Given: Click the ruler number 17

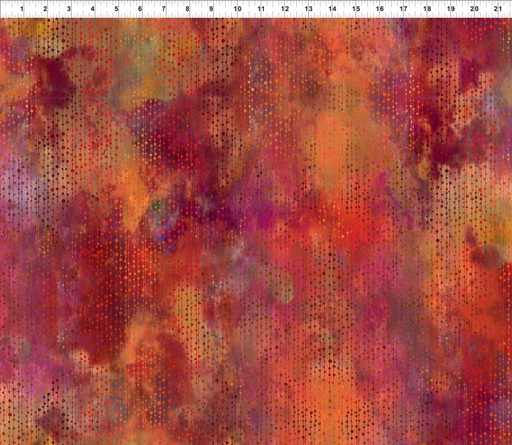Looking at the screenshot, I should click(x=403, y=9).
